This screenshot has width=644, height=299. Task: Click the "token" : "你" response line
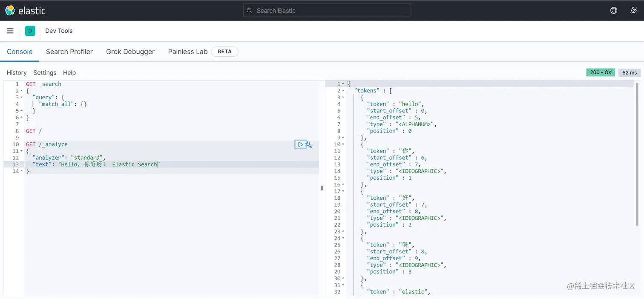click(x=391, y=151)
